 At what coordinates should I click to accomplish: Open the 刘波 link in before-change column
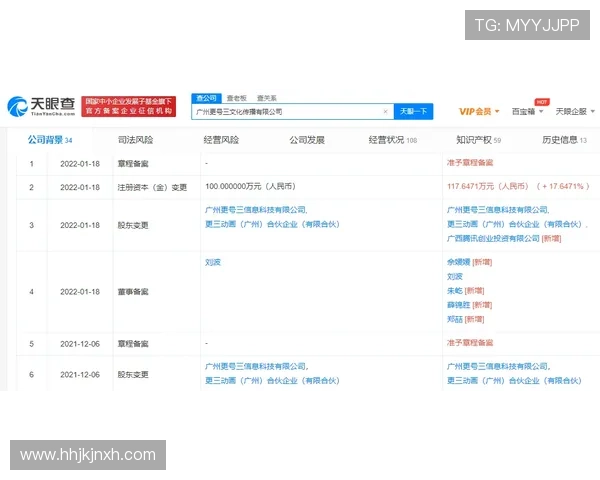(x=213, y=262)
